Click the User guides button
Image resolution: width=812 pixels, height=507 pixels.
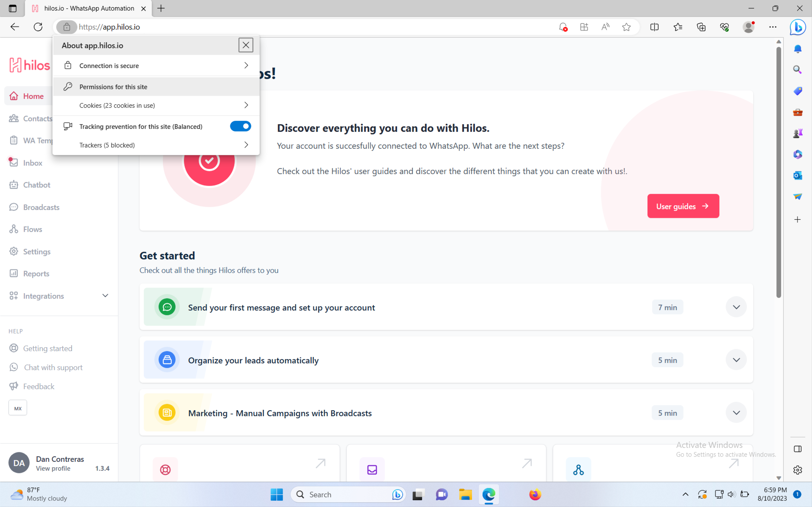(683, 206)
